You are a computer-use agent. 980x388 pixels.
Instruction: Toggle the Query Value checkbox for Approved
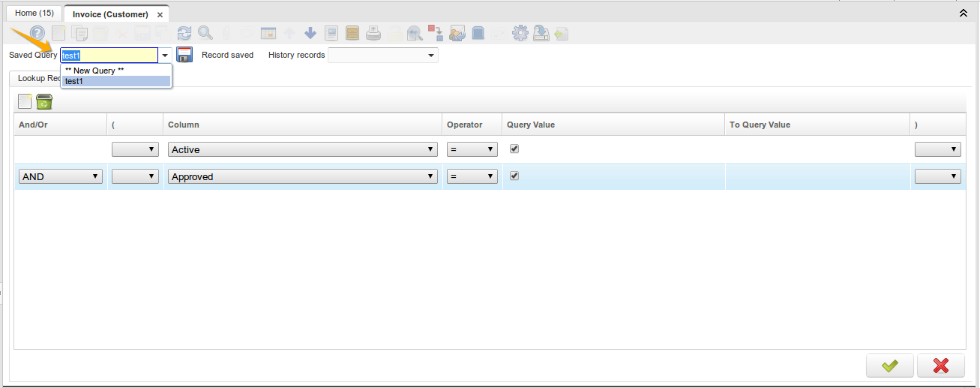514,176
